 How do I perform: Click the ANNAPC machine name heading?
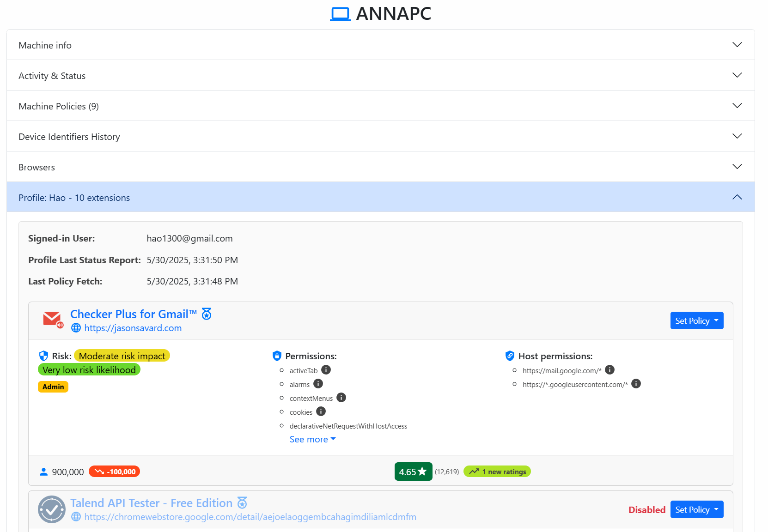(x=393, y=14)
